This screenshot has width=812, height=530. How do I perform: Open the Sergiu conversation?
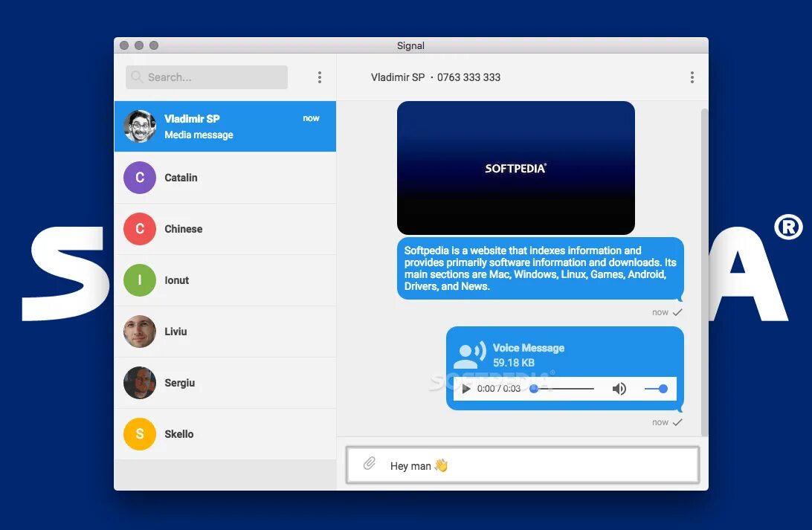(225, 383)
